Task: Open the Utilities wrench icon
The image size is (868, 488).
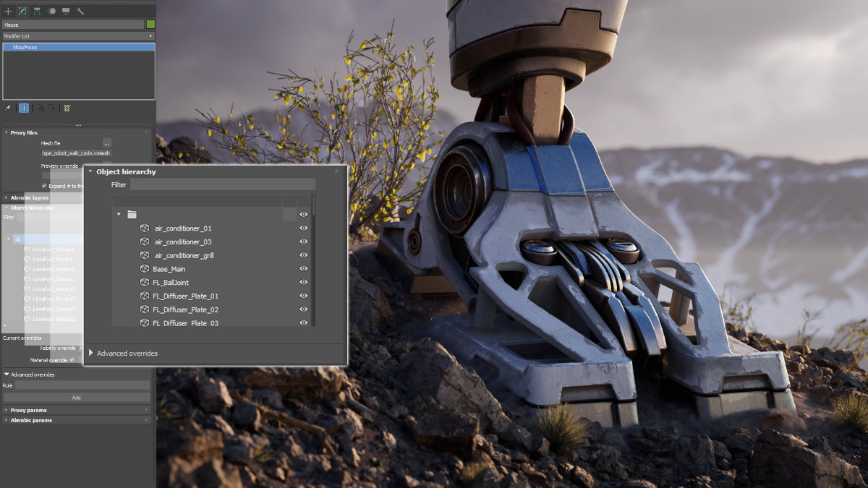Action: click(x=80, y=11)
